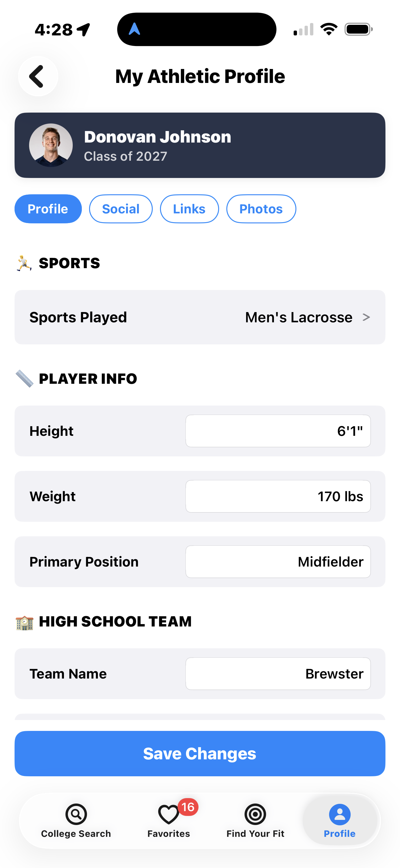Open the Primary Position Midfielder picker
The image size is (400, 868).
coord(278,562)
